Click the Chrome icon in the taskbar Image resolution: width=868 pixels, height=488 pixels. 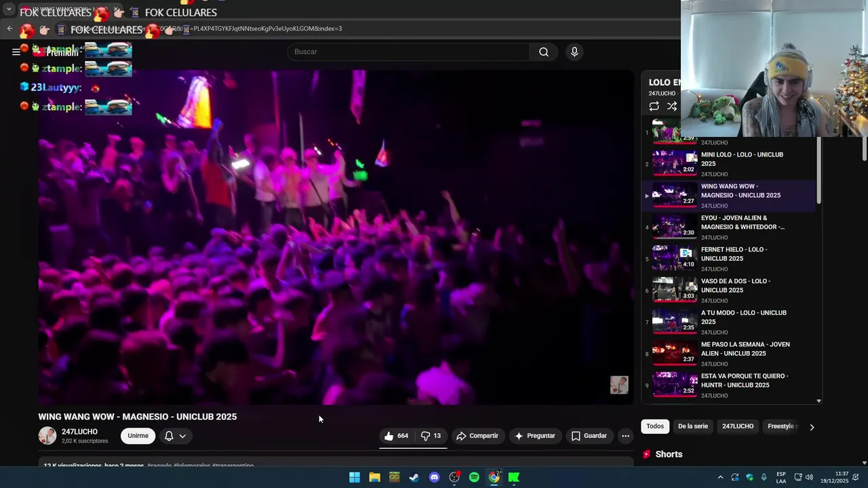[x=494, y=478]
